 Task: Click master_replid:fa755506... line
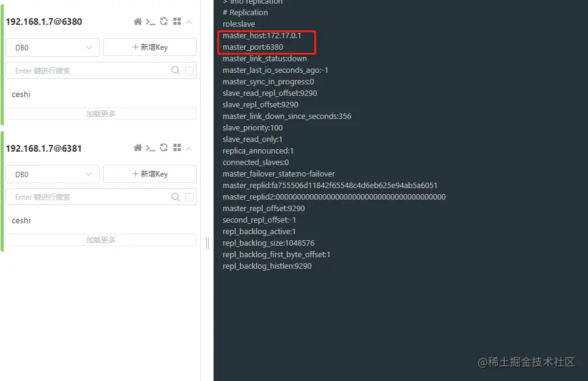click(x=330, y=185)
